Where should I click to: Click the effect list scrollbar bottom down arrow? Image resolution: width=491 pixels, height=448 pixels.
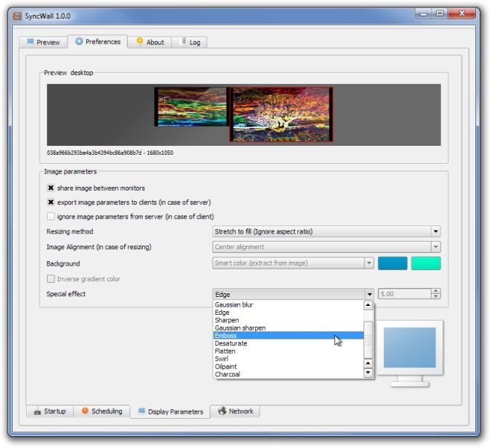368,373
